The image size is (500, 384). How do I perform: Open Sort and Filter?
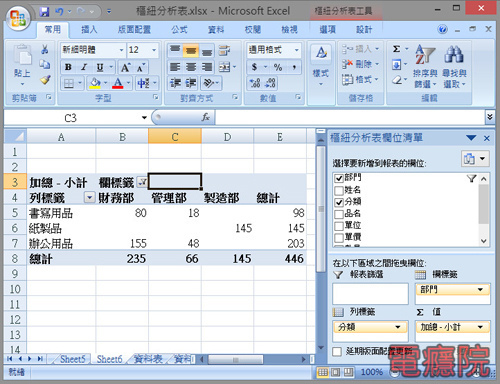[x=425, y=66]
